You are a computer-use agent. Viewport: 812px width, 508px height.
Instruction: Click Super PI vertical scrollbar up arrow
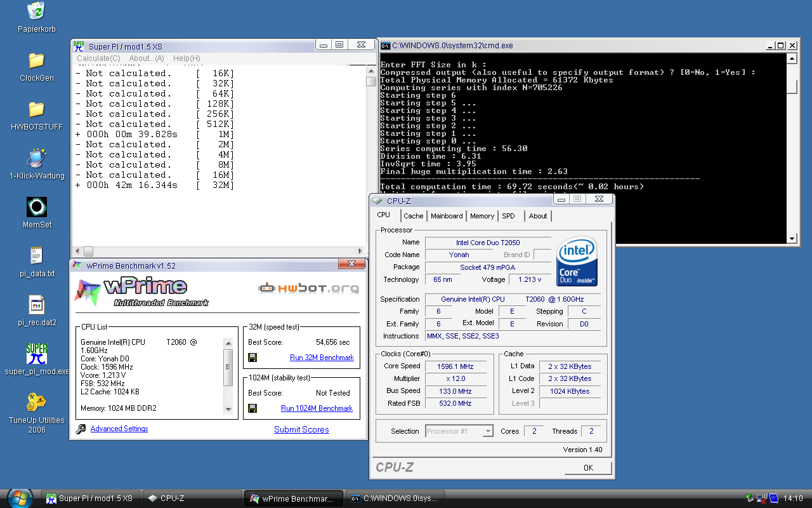(x=371, y=70)
